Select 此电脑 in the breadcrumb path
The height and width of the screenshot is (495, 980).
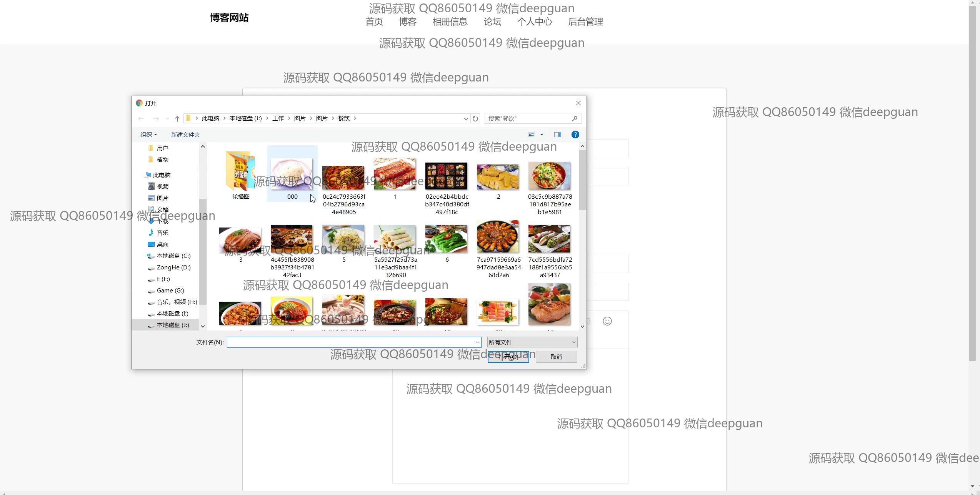pos(210,118)
